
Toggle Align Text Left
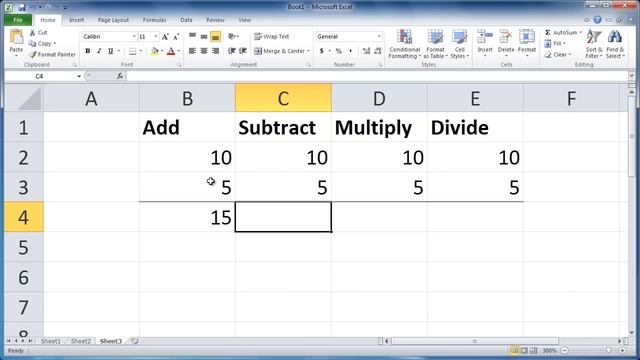(192, 51)
